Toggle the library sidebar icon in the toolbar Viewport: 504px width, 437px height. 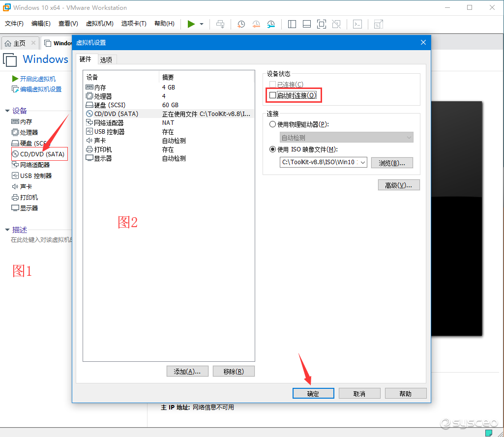coord(292,24)
